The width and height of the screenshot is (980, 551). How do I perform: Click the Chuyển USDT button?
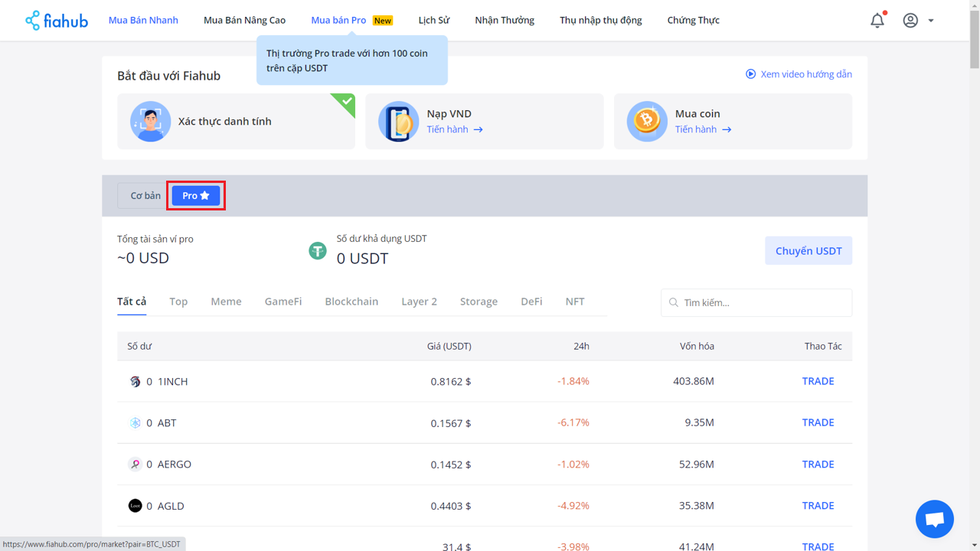click(x=808, y=251)
